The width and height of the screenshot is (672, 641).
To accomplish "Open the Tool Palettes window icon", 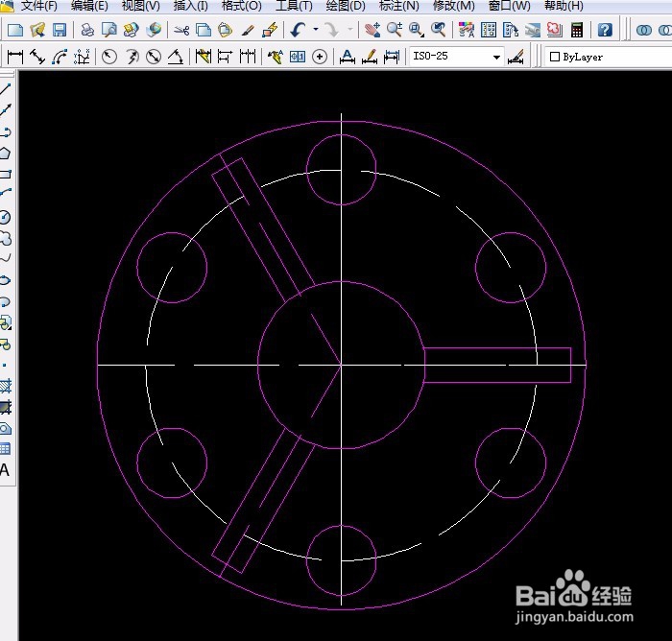I will pos(511,30).
